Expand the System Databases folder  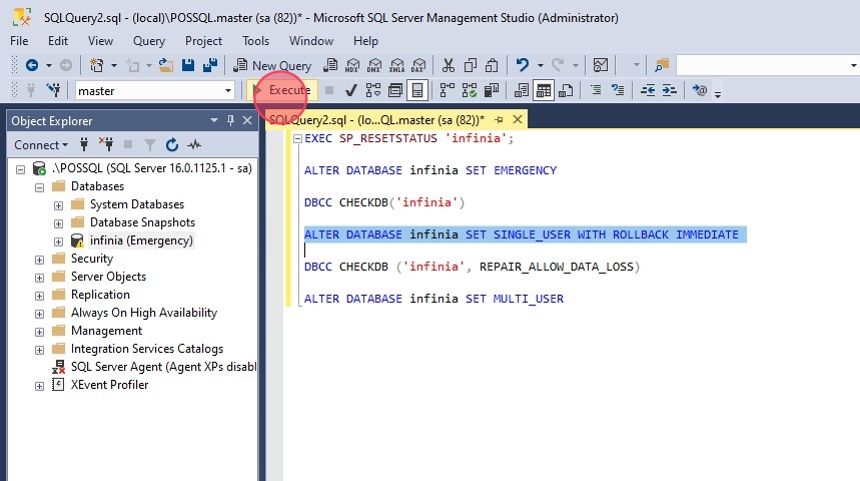[58, 205]
